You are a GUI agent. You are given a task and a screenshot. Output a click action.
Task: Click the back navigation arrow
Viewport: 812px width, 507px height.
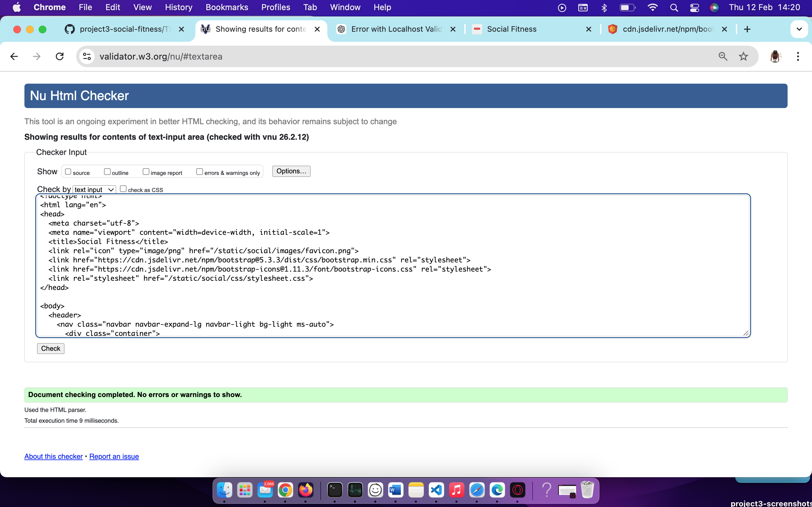click(14, 56)
